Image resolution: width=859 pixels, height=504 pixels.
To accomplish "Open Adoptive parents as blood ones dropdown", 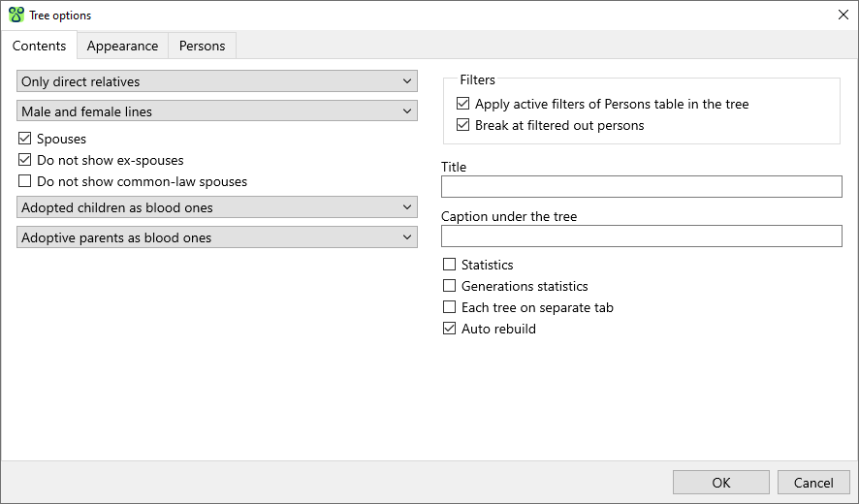I will [x=217, y=237].
